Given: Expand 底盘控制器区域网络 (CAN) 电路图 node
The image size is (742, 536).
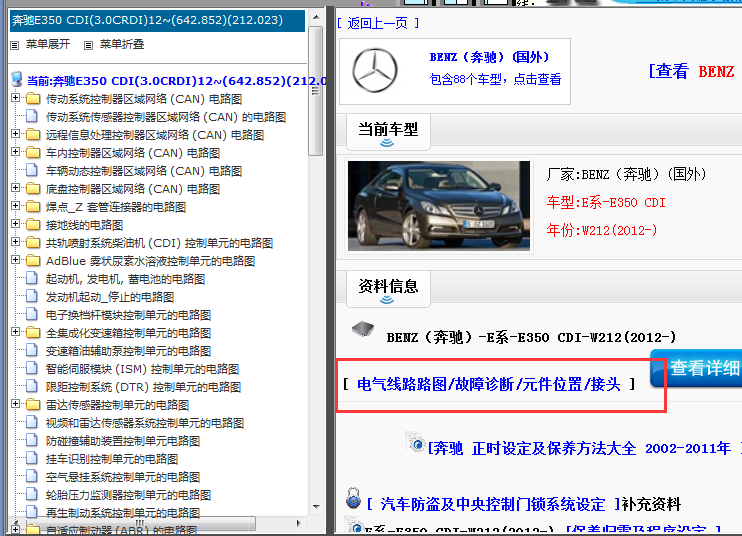Looking at the screenshot, I should coord(16,188).
